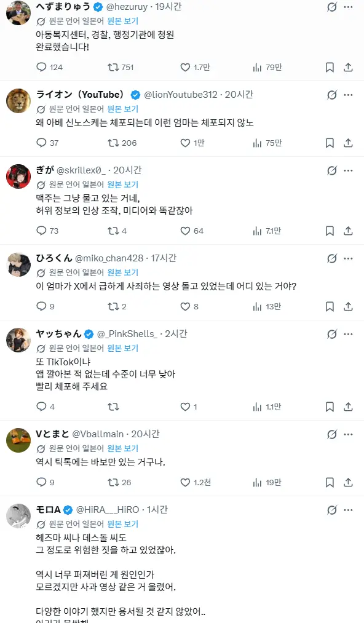Retweet the lionYoutube312 post showing 206
This screenshot has width=364, height=623.
click(113, 143)
